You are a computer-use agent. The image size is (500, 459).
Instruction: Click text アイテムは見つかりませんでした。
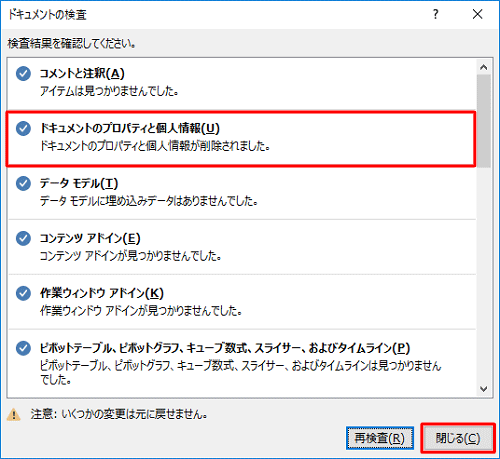(109, 91)
